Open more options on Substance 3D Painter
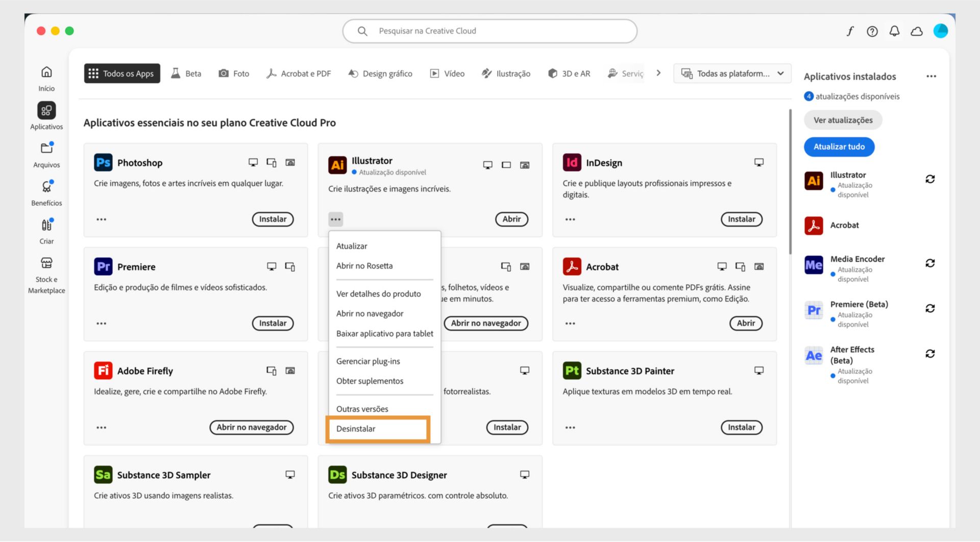 [x=570, y=428]
